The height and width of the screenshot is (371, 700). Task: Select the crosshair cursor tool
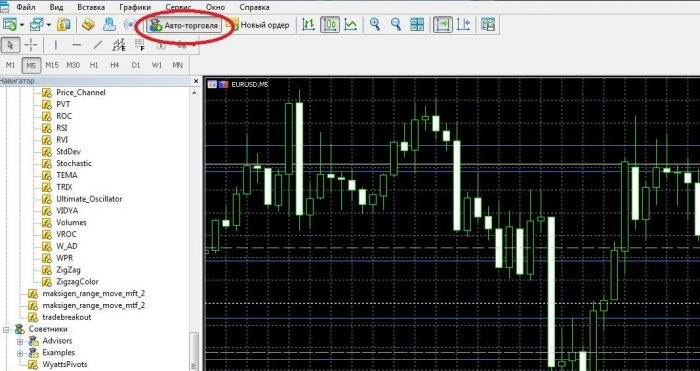point(31,45)
